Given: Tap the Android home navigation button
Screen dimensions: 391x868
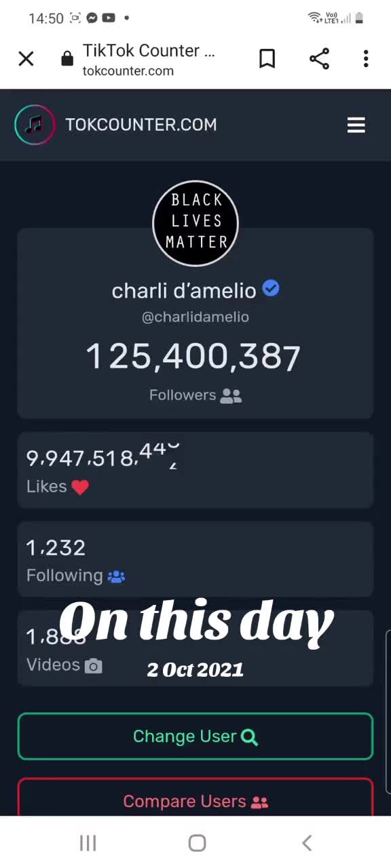Looking at the screenshot, I should 197,843.
